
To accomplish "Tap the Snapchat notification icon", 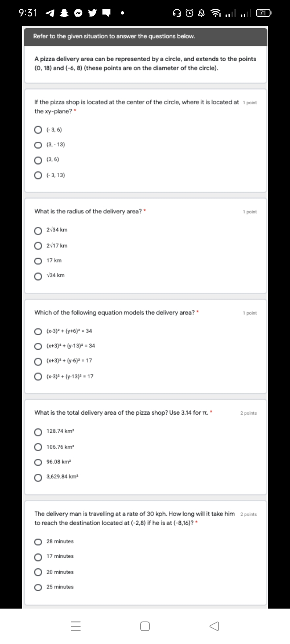I will coord(64,12).
